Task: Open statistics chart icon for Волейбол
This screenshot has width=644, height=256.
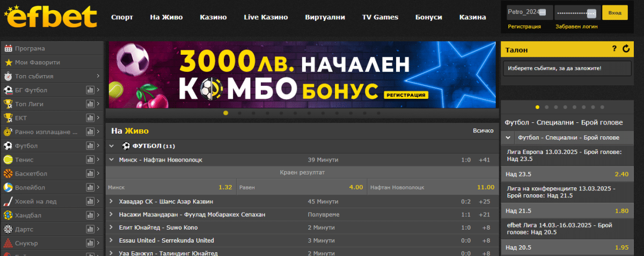Action: 90,188
